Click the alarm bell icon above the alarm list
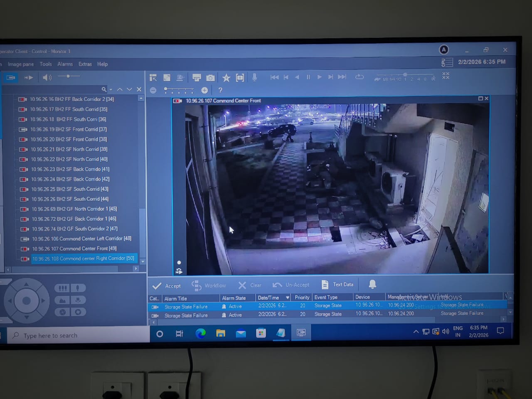The height and width of the screenshot is (399, 532). coord(372,284)
